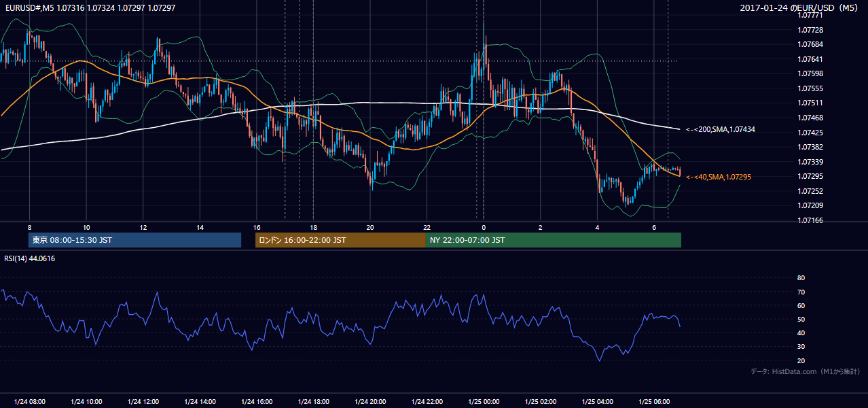Viewport: 868px width, 408px height.
Task: Select the London 16:00-22:00 JST session bar
Action: 340,240
